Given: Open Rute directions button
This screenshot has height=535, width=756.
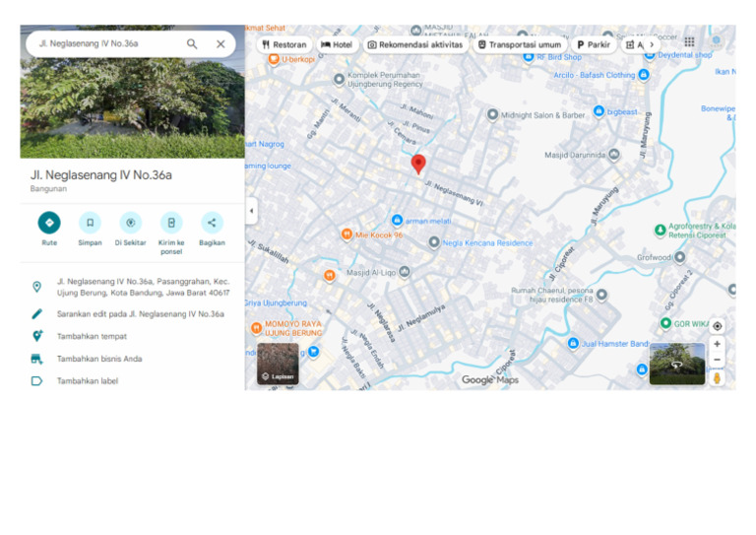Looking at the screenshot, I should tap(49, 223).
